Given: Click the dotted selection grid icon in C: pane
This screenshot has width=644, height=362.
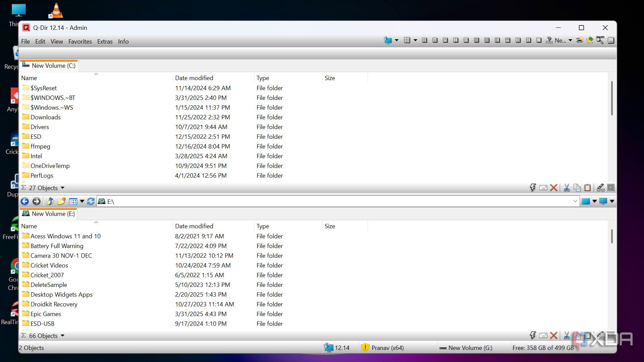Looking at the screenshot, I should (611, 188).
